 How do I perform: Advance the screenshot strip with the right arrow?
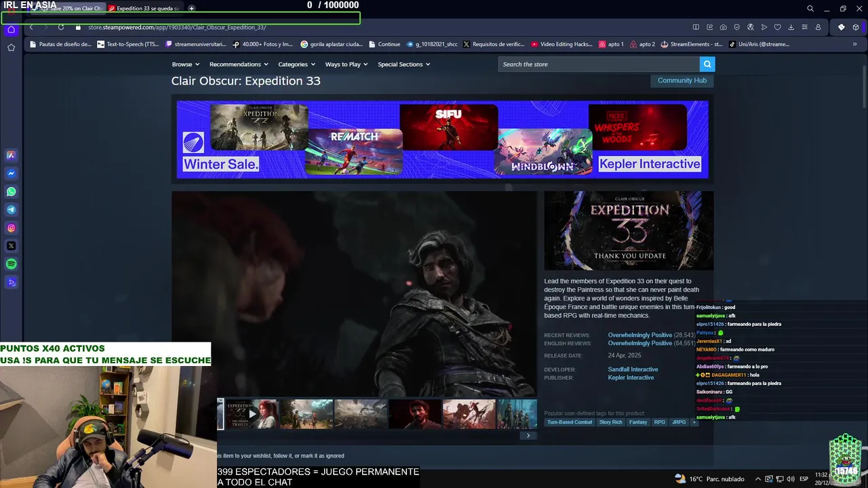coord(528,435)
